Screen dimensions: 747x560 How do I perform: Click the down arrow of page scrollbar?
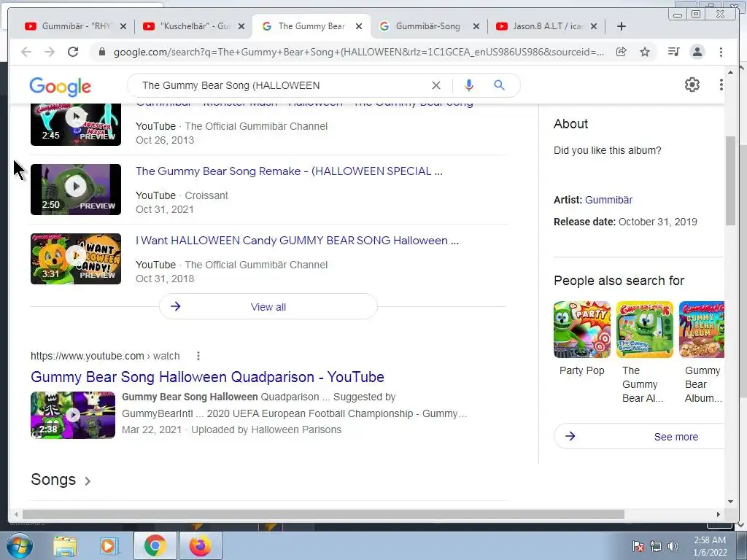[x=731, y=502]
